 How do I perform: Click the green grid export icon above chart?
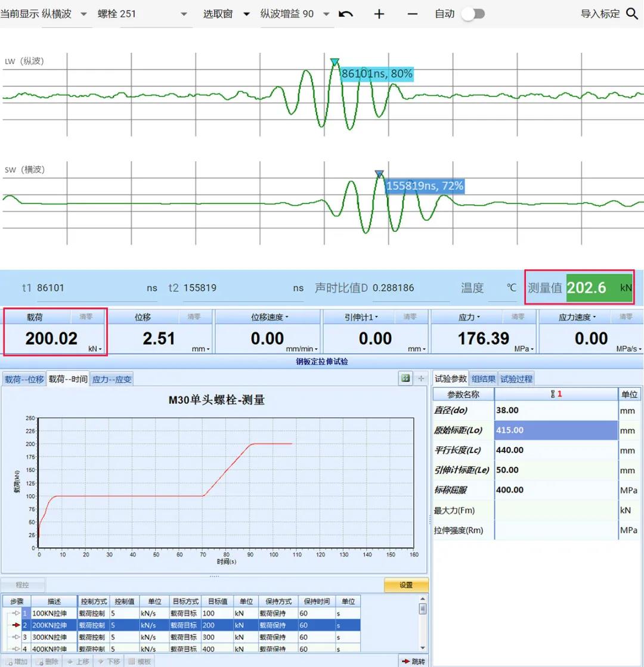(x=406, y=378)
